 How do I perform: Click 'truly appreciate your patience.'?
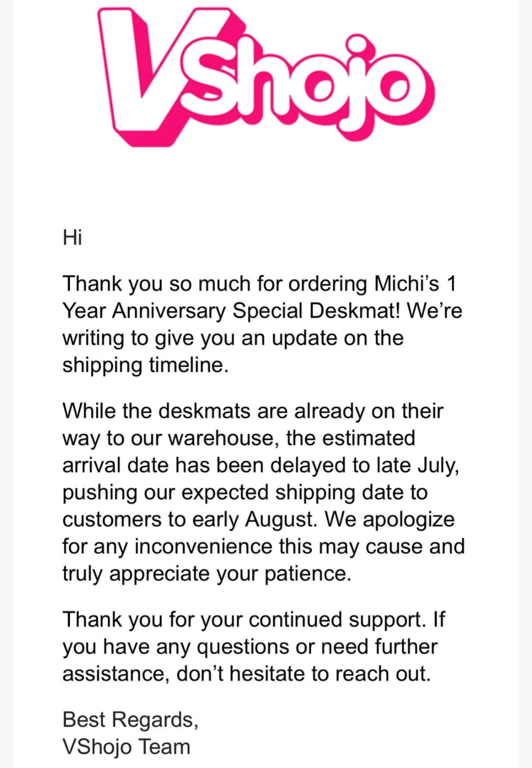point(207,574)
